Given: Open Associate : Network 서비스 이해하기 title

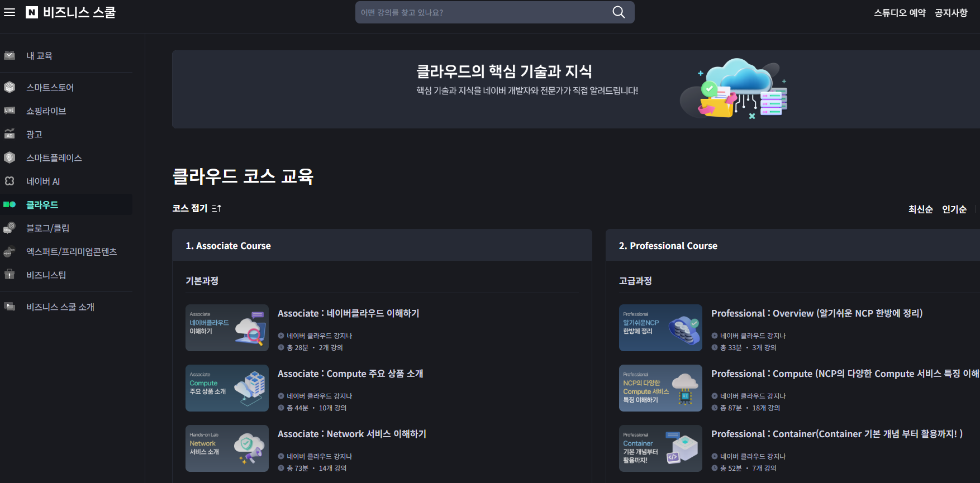Looking at the screenshot, I should [352, 434].
